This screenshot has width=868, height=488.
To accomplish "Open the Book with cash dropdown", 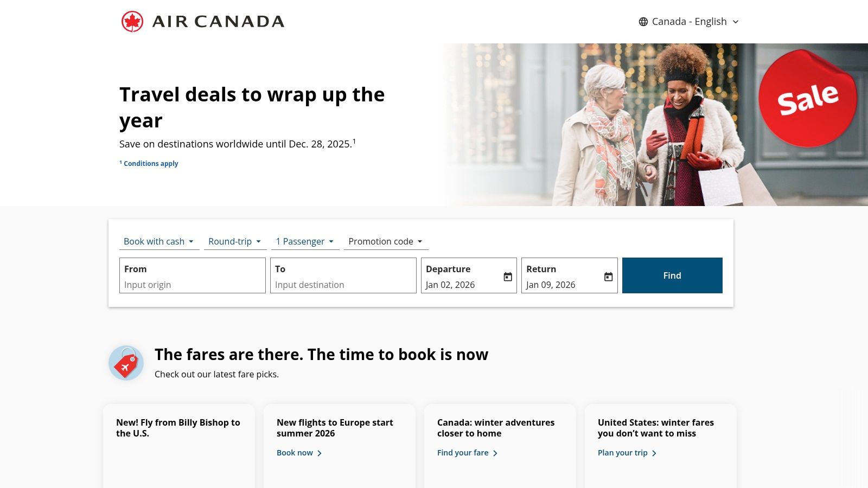I will pos(158,241).
